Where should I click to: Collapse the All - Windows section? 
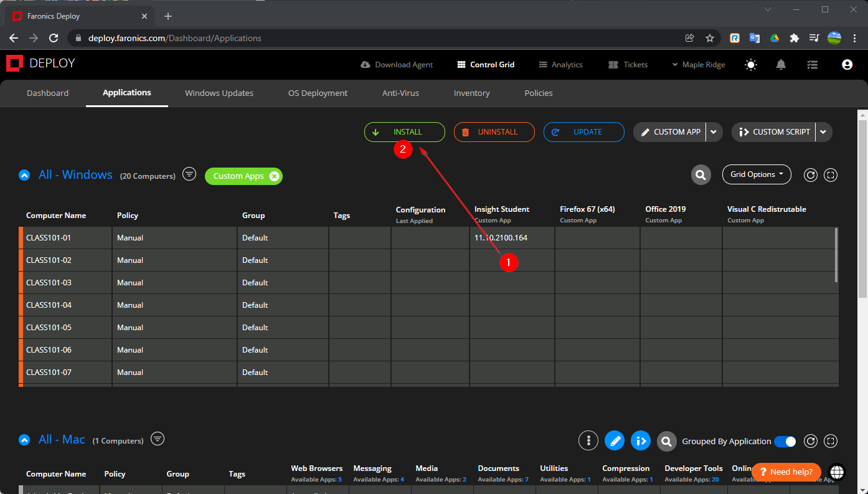(x=24, y=176)
